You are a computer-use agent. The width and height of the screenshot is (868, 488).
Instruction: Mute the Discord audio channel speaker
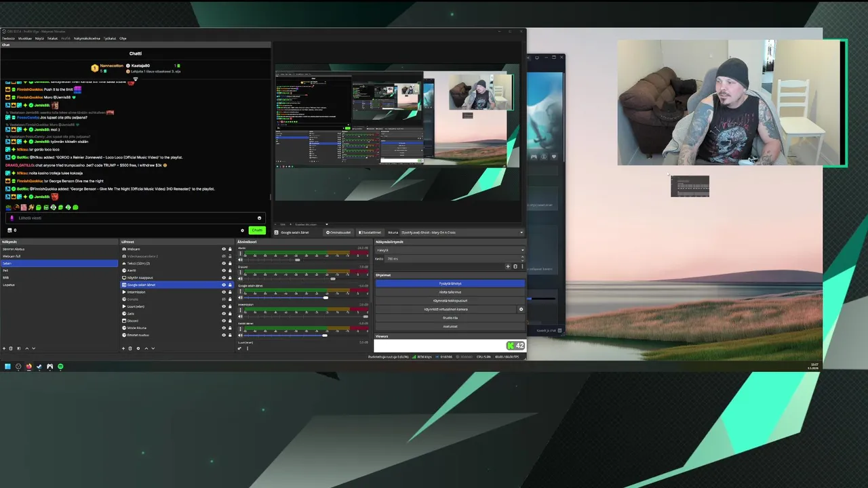[240, 279]
